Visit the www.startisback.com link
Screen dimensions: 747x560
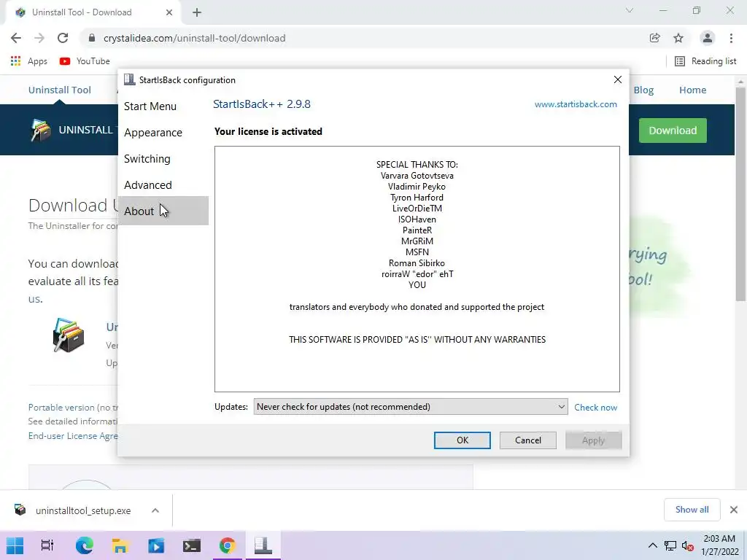[x=576, y=104]
